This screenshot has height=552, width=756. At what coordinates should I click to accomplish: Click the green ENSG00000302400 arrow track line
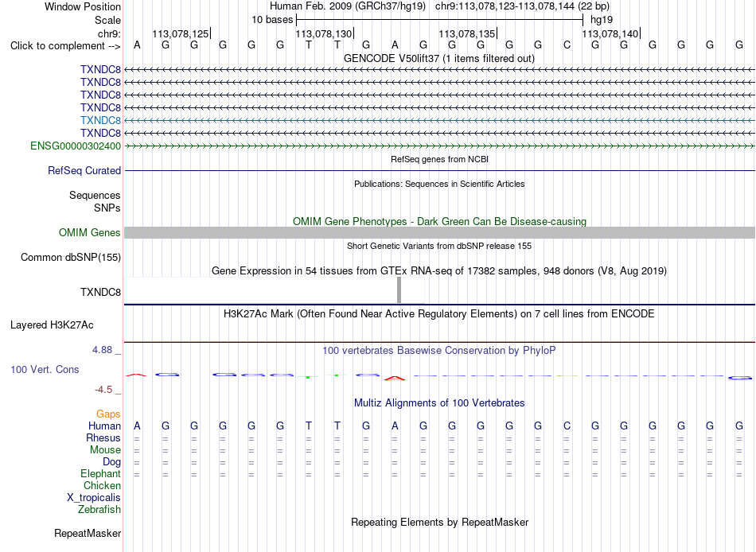[x=440, y=146]
